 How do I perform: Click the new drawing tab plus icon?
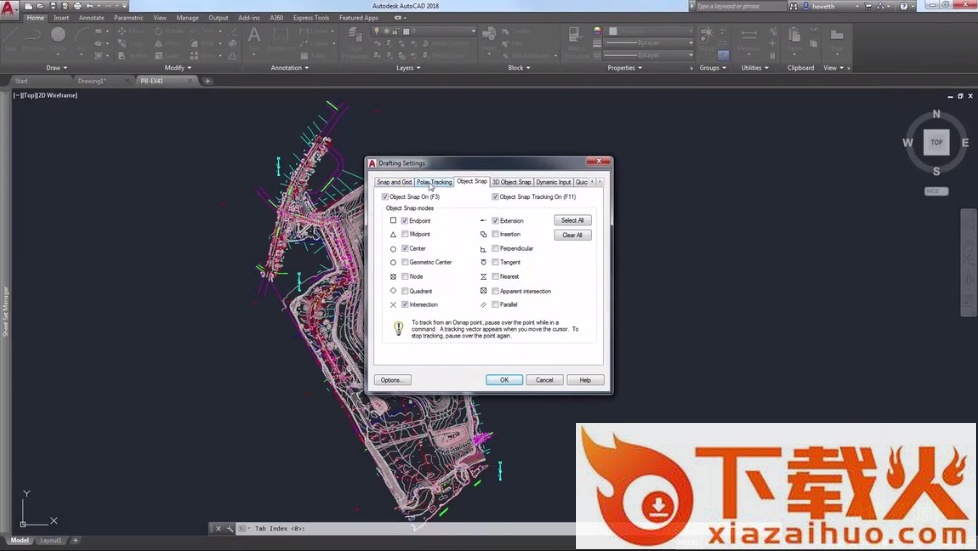(x=208, y=81)
